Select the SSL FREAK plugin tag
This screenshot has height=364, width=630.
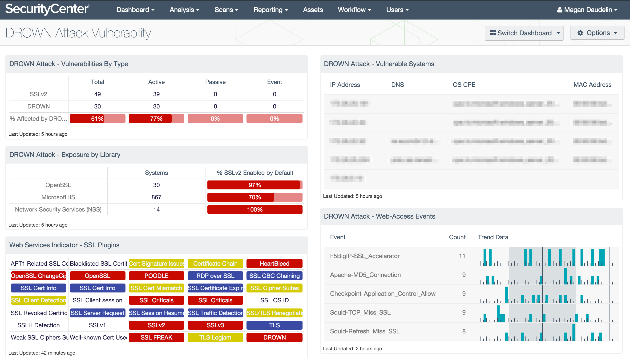tap(157, 337)
